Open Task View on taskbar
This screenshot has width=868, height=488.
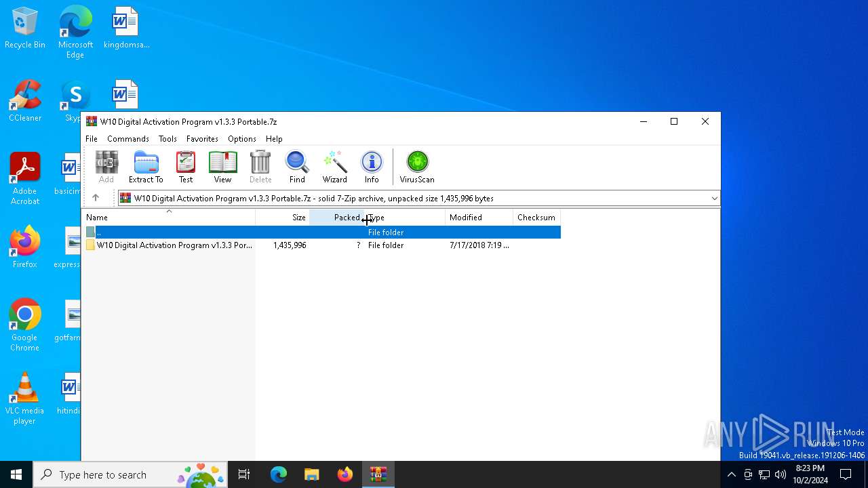coord(244,474)
